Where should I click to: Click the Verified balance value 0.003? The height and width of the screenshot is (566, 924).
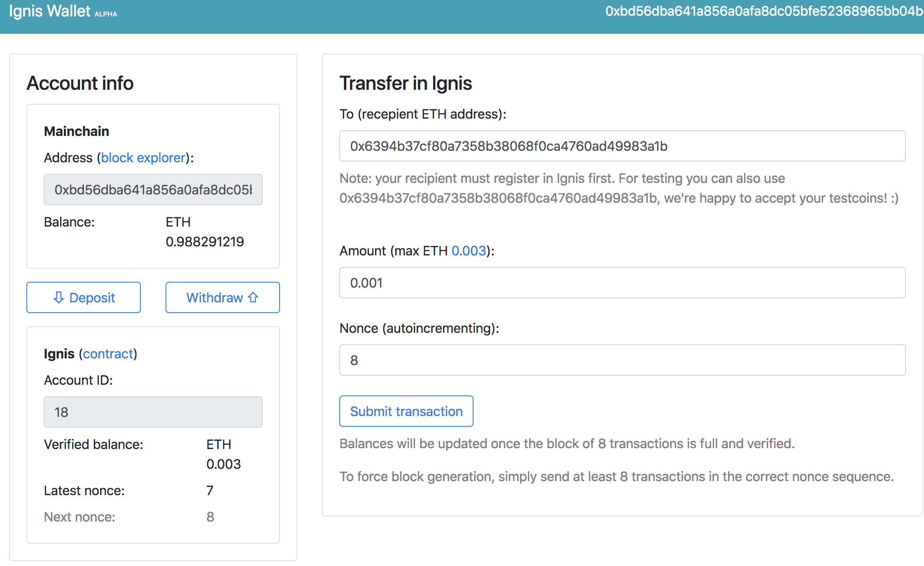(224, 464)
